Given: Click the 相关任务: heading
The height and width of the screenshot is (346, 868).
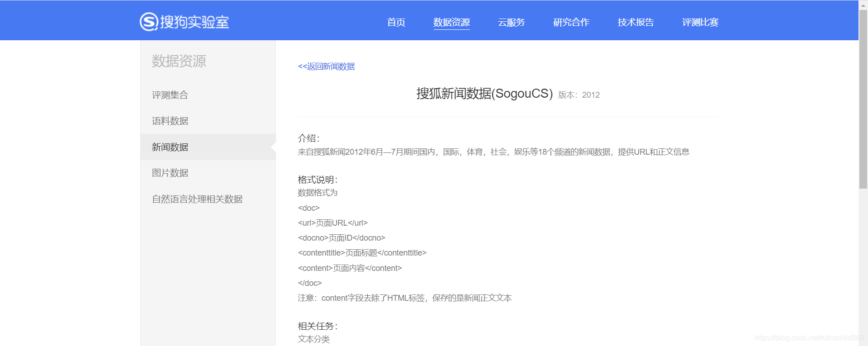Looking at the screenshot, I should point(318,326).
